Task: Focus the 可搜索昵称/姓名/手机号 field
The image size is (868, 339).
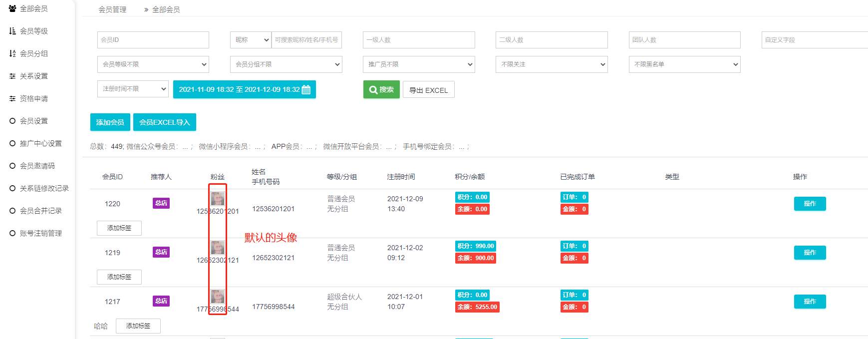Action: (x=306, y=40)
